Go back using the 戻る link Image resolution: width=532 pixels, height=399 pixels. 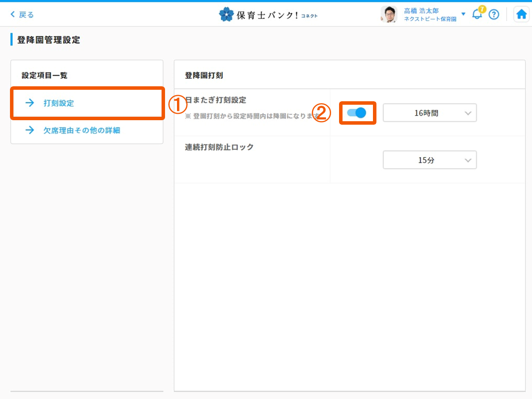[22, 14]
